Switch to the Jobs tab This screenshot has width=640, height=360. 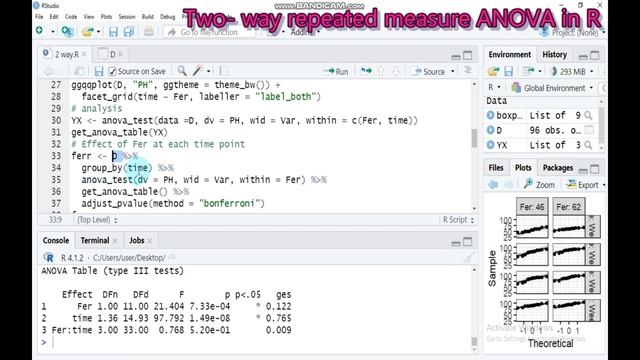click(137, 240)
